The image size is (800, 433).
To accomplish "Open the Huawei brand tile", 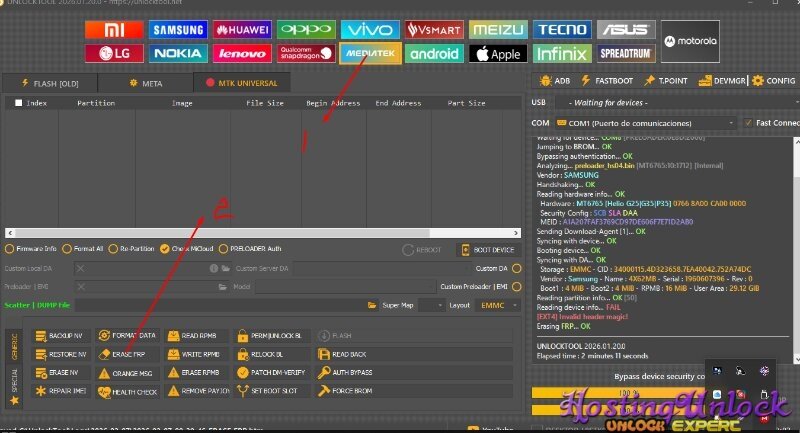I will click(x=242, y=30).
